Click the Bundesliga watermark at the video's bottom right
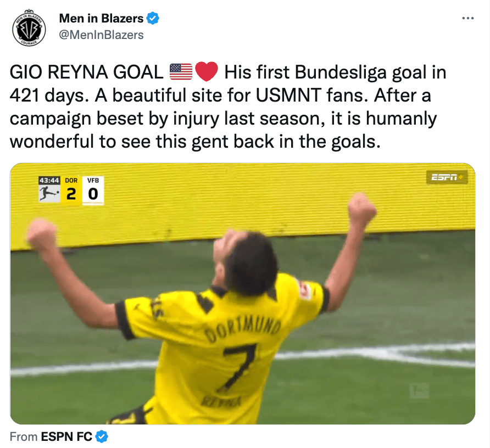490x448 pixels. [419, 391]
